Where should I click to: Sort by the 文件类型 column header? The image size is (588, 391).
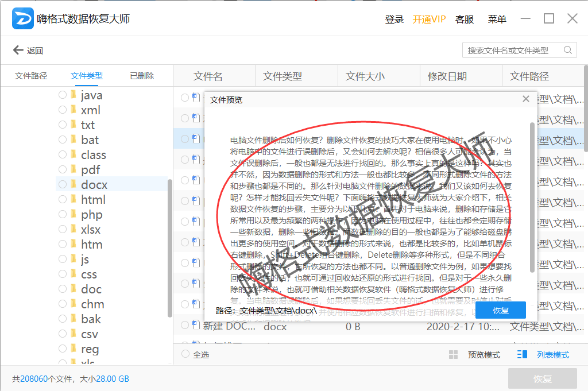pyautogui.click(x=282, y=76)
